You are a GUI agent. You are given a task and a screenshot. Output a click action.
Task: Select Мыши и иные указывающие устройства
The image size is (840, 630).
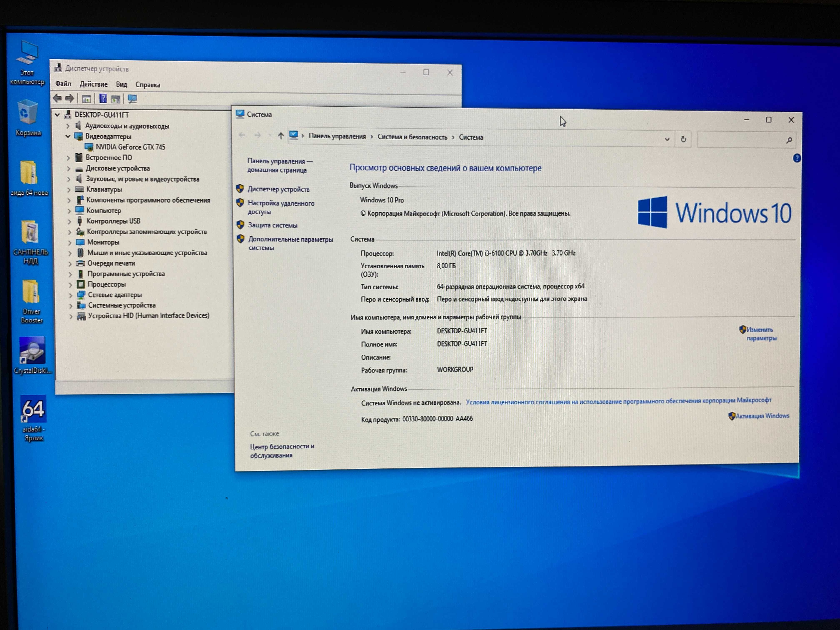pyautogui.click(x=147, y=253)
